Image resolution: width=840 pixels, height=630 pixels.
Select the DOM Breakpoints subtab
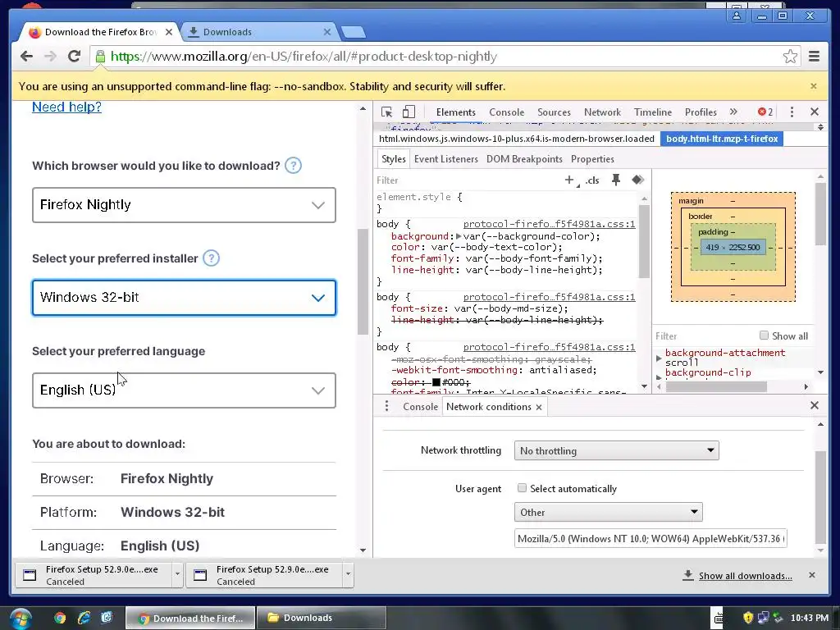pyautogui.click(x=524, y=159)
